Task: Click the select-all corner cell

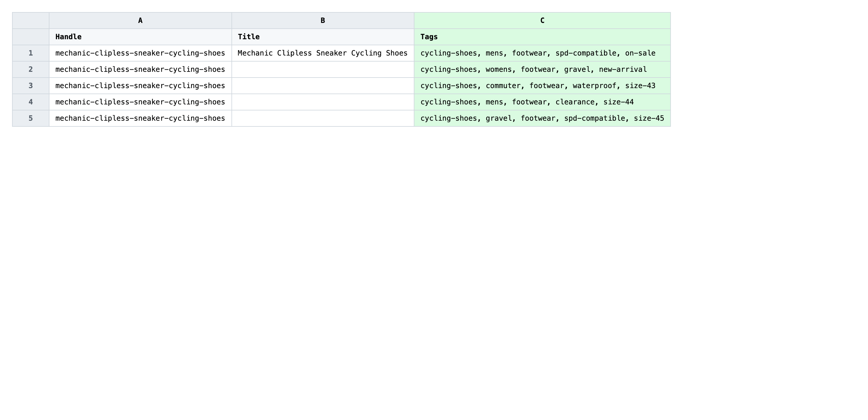Action: coord(31,21)
